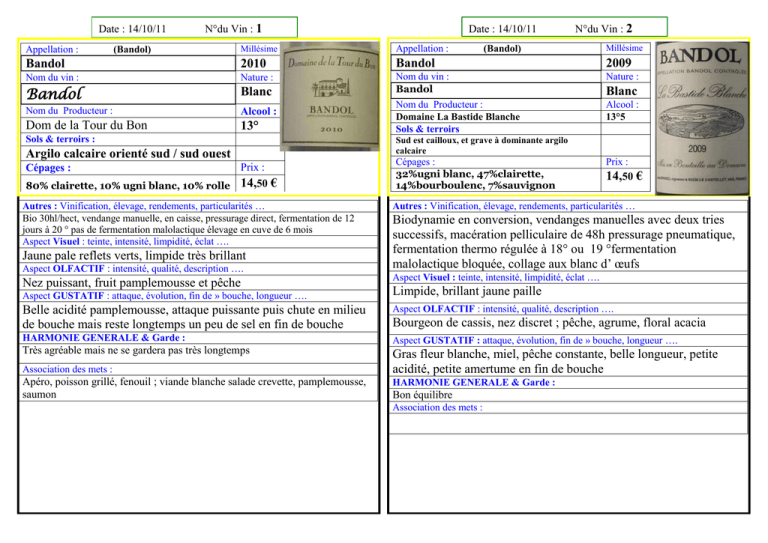The width and height of the screenshot is (768, 543).
Task: Select '80% clairette, 10% ugni blanc, 10% rolle'
Action: [128, 186]
